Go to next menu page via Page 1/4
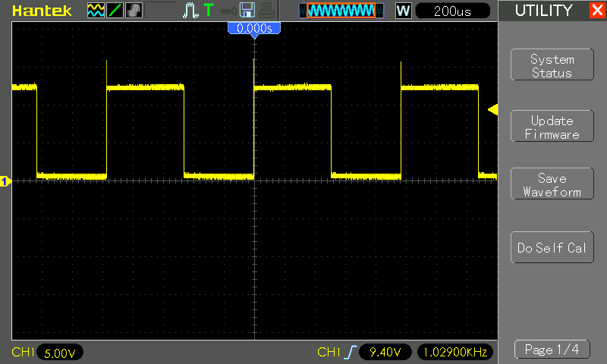This screenshot has width=607, height=364. click(x=552, y=350)
